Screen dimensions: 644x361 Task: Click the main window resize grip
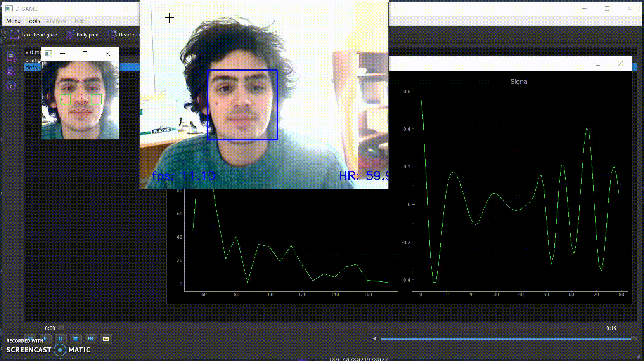tap(639, 356)
